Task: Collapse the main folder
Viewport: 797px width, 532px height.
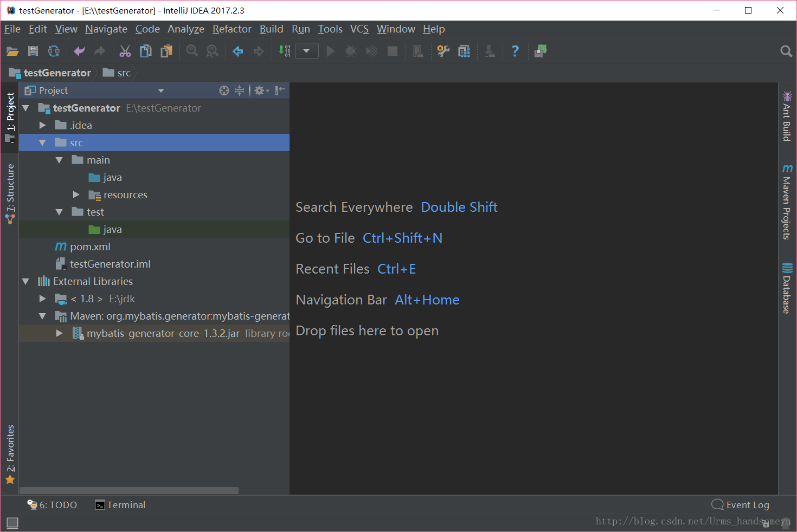Action: (60, 160)
